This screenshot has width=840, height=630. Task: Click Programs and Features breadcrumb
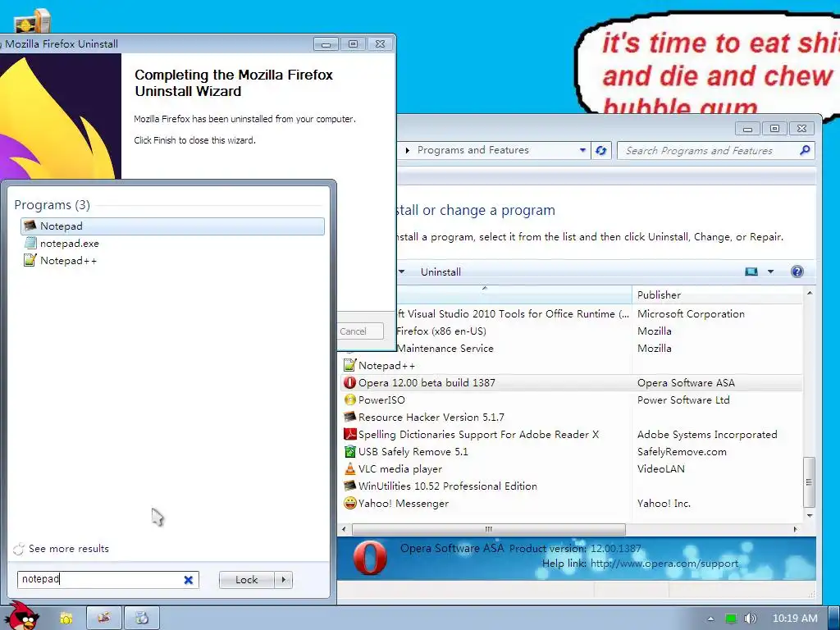click(473, 151)
